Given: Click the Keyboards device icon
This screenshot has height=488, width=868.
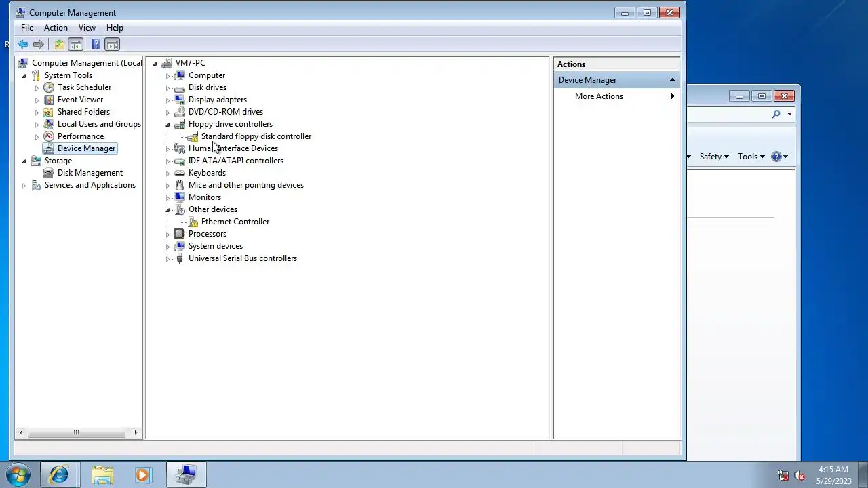Looking at the screenshot, I should tap(180, 173).
